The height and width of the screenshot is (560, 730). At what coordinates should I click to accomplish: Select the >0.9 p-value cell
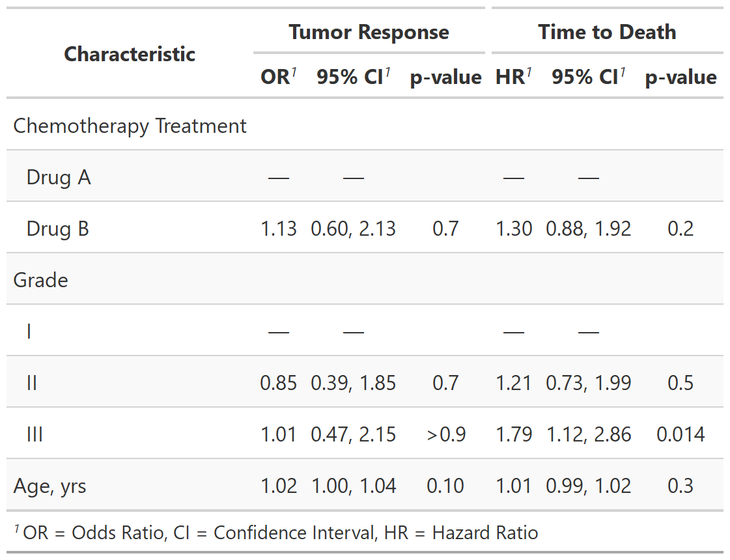pyautogui.click(x=446, y=434)
